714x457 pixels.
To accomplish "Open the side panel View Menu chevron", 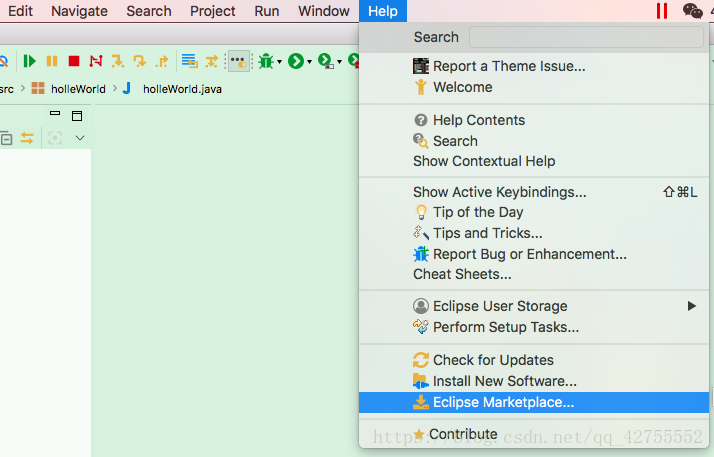I will coord(80,138).
